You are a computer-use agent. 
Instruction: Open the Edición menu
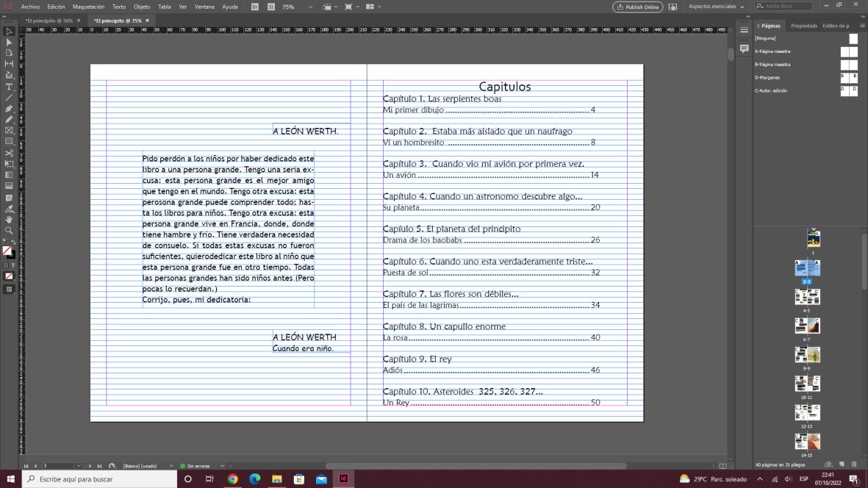(56, 7)
